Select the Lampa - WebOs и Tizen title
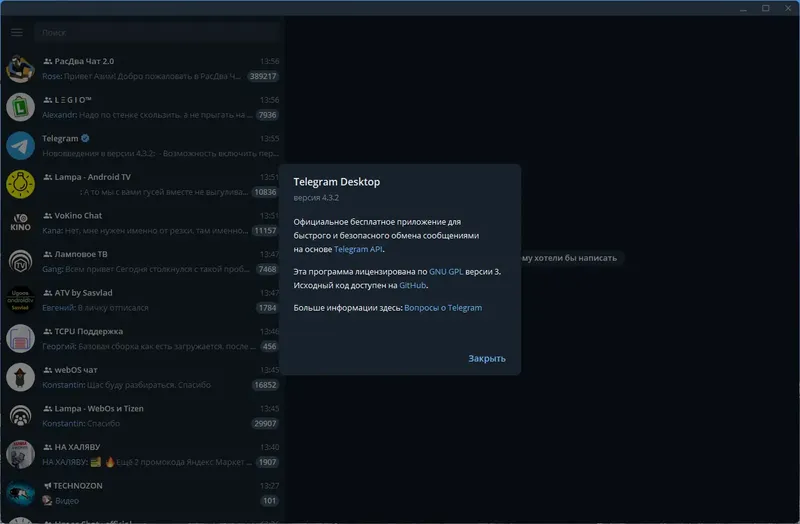The height and width of the screenshot is (524, 800). (99, 408)
